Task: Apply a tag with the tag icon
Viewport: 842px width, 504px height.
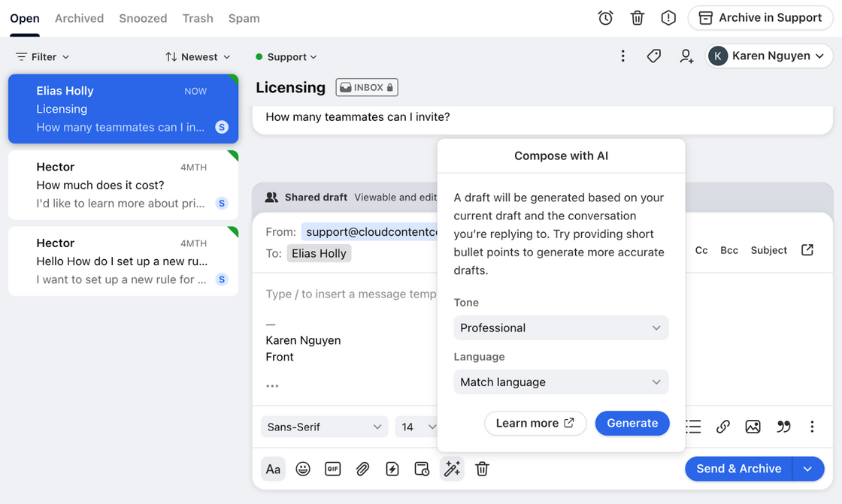Action: click(653, 56)
